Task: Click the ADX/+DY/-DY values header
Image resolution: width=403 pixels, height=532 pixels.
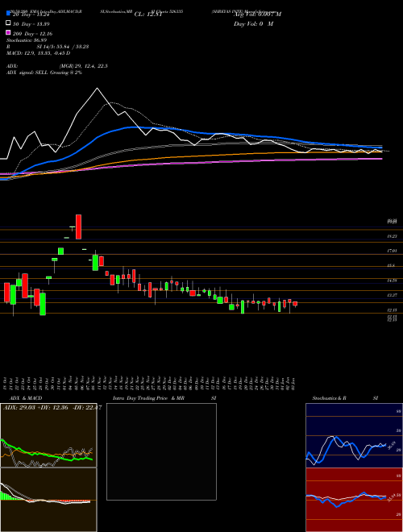Action: click(x=52, y=408)
